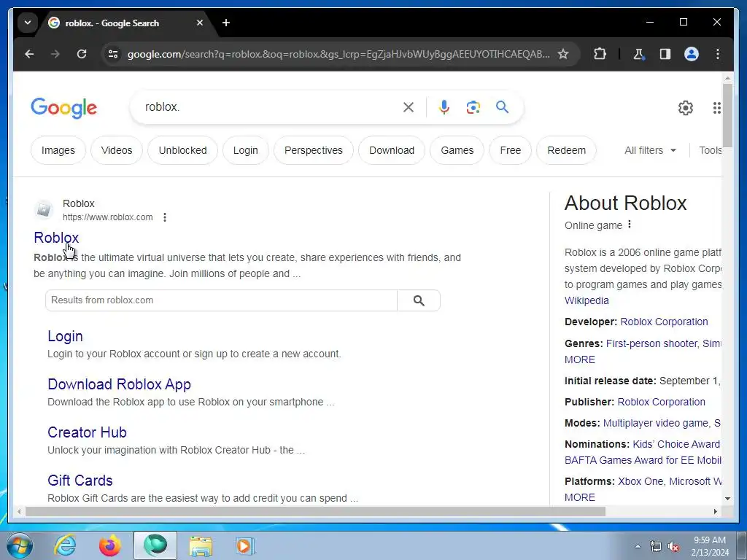Viewport: 747px width, 560px height.
Task: Open Tools options
Action: [710, 150]
